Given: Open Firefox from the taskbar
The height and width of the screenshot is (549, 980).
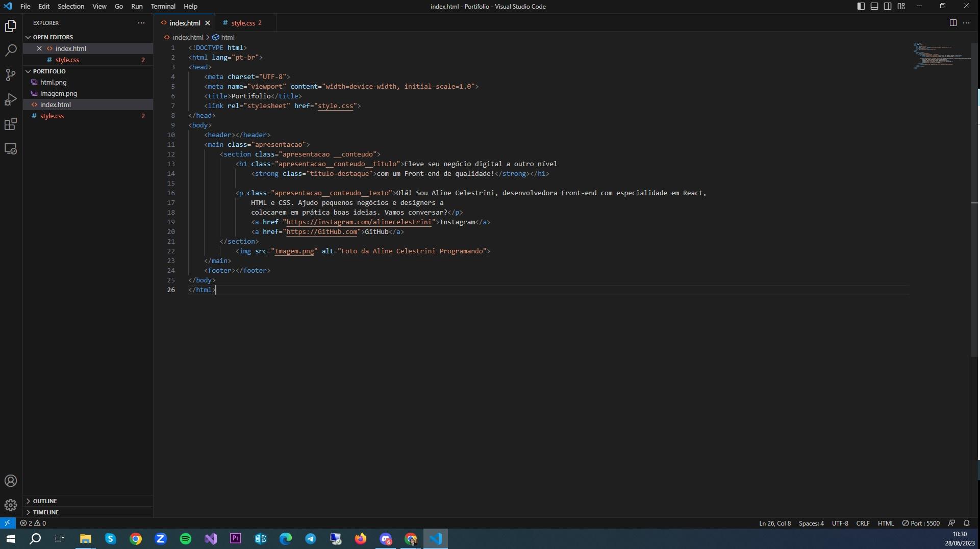Looking at the screenshot, I should (361, 539).
